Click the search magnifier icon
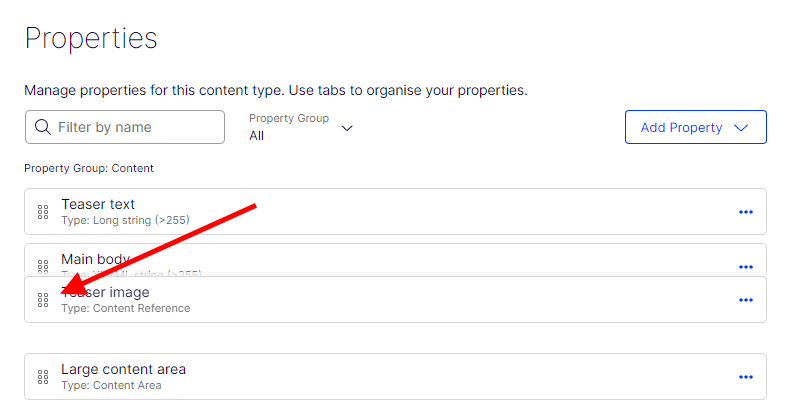 click(43, 127)
